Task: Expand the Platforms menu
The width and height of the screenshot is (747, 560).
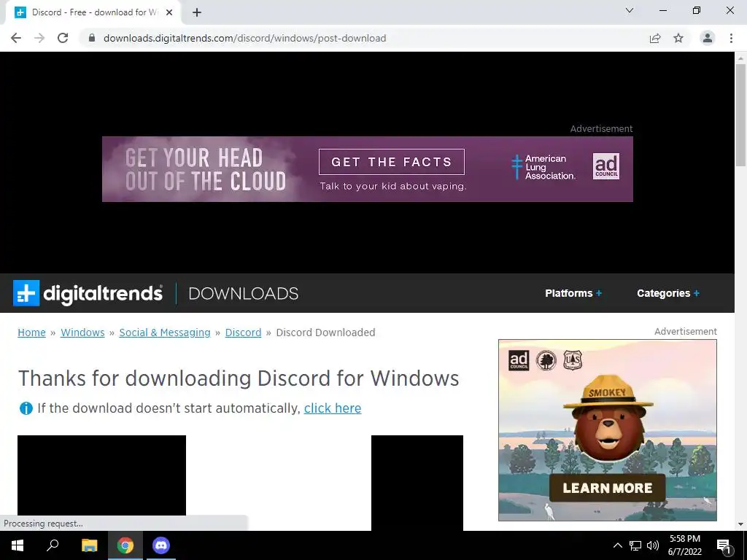Action: [573, 293]
